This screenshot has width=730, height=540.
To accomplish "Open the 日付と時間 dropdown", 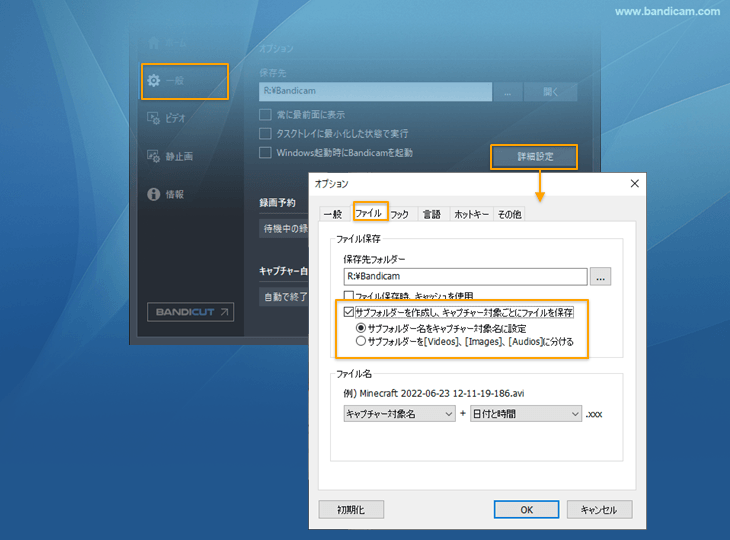I will click(x=526, y=414).
